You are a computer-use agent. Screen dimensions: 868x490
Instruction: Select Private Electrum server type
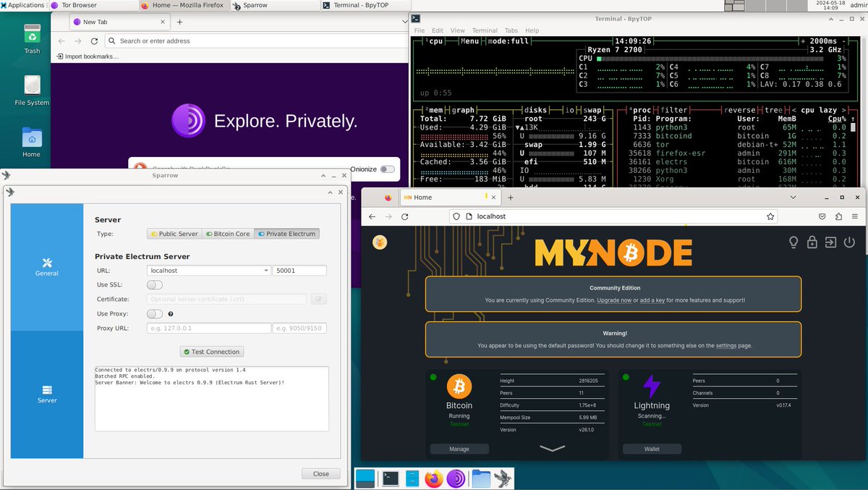point(286,234)
